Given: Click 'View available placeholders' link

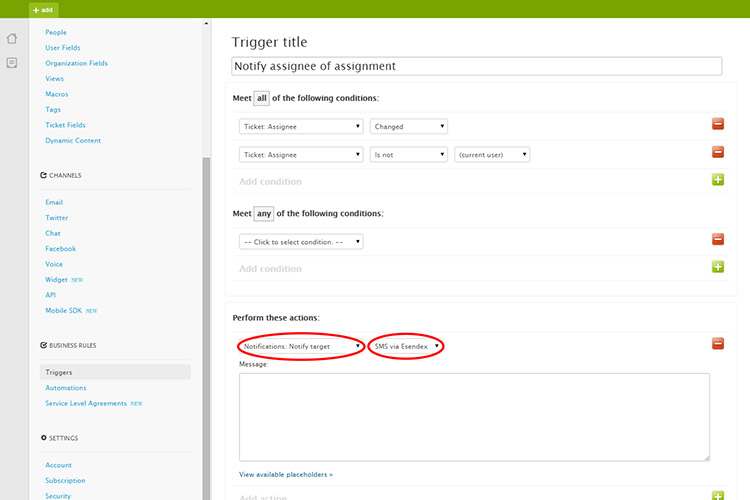Looking at the screenshot, I should (x=286, y=474).
